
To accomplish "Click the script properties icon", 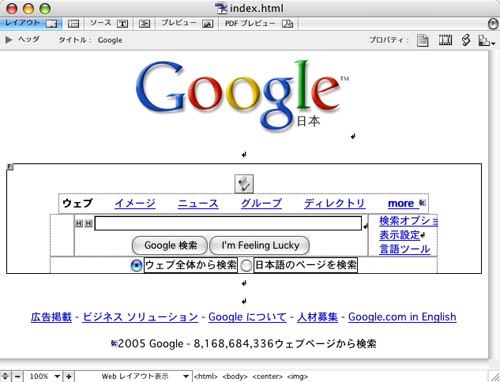I will 466,40.
